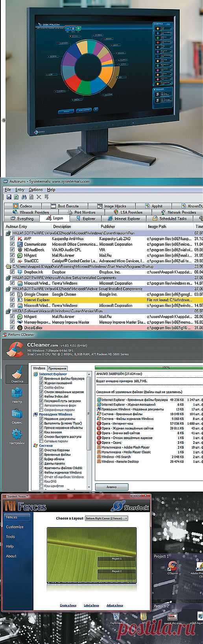This screenshot has height=644, width=203.
Task: Switch to the Приложения tab in CCleaner
Action: 57,368
